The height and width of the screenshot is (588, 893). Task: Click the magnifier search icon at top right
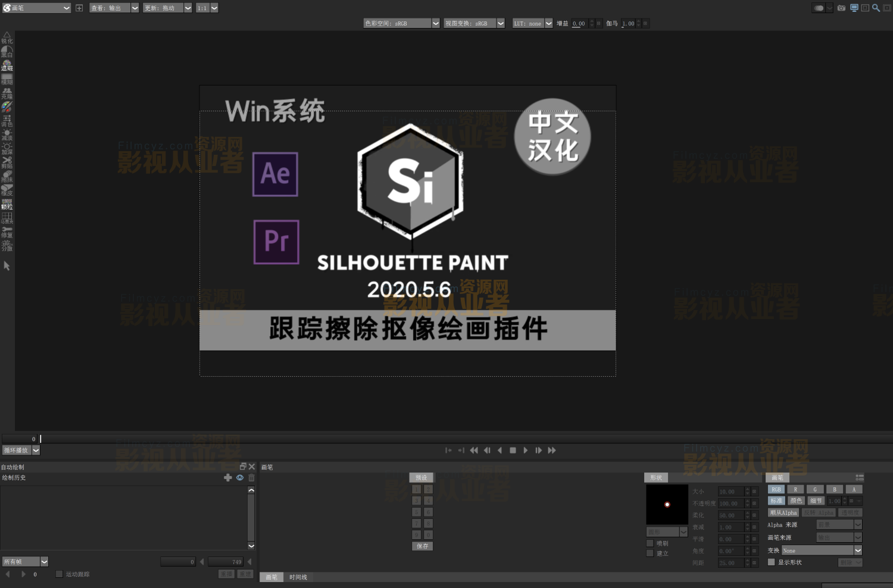[876, 8]
